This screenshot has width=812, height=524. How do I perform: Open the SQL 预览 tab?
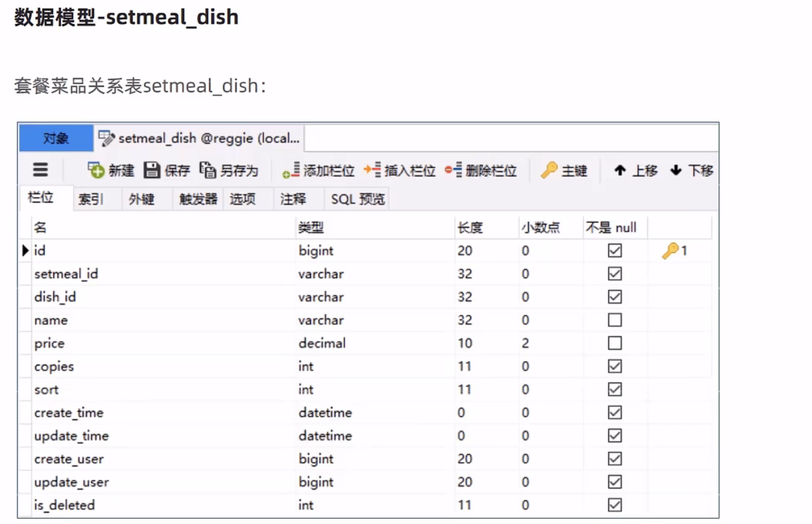(x=357, y=199)
